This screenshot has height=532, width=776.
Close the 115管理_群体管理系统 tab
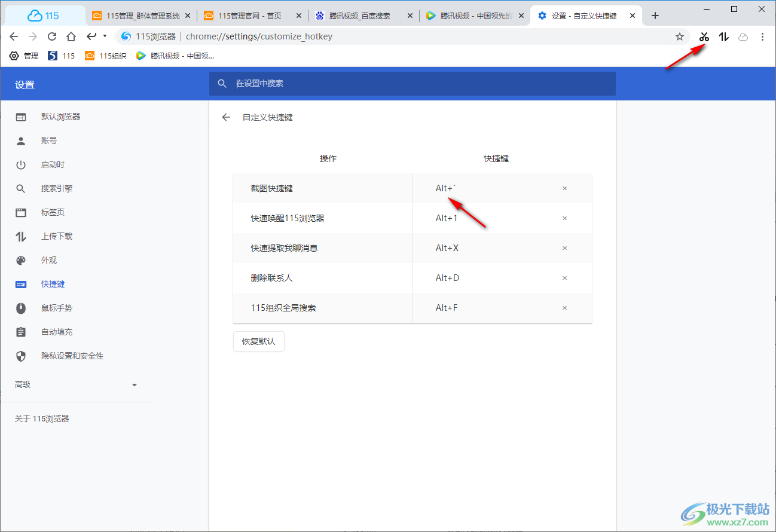(188, 16)
